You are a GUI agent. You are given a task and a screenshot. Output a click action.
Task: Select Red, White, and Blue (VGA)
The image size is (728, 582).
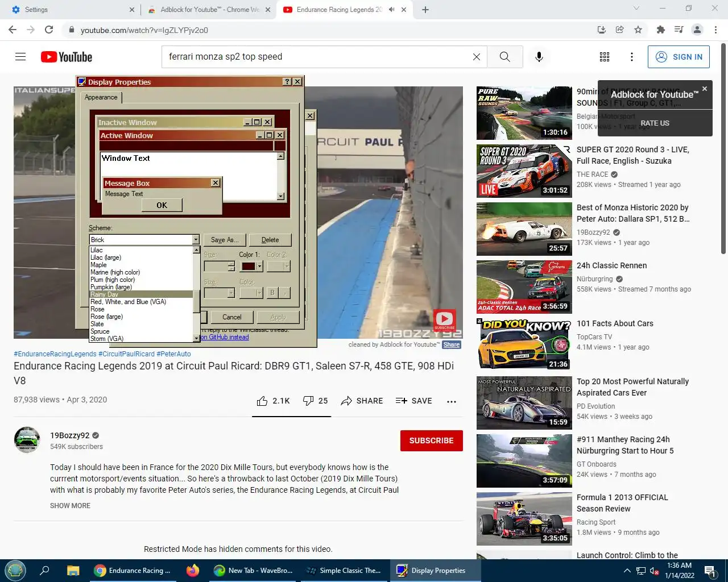point(141,302)
